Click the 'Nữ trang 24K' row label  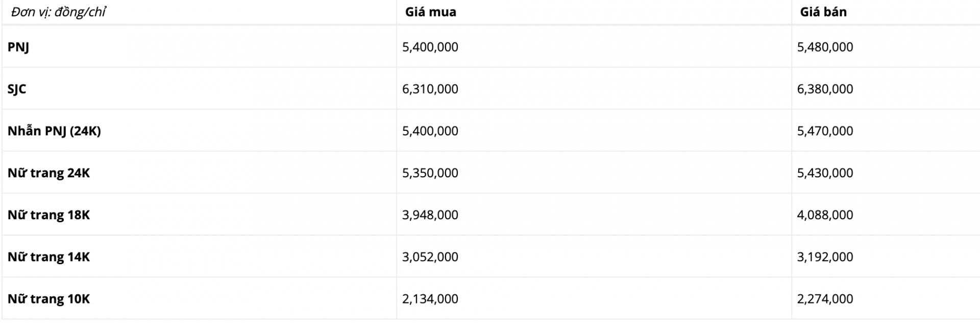click(48, 173)
